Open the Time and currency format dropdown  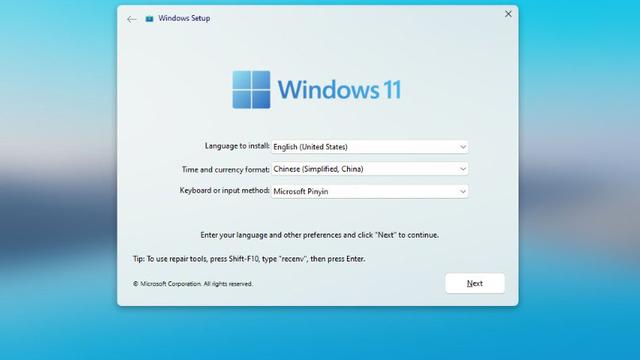(x=370, y=169)
